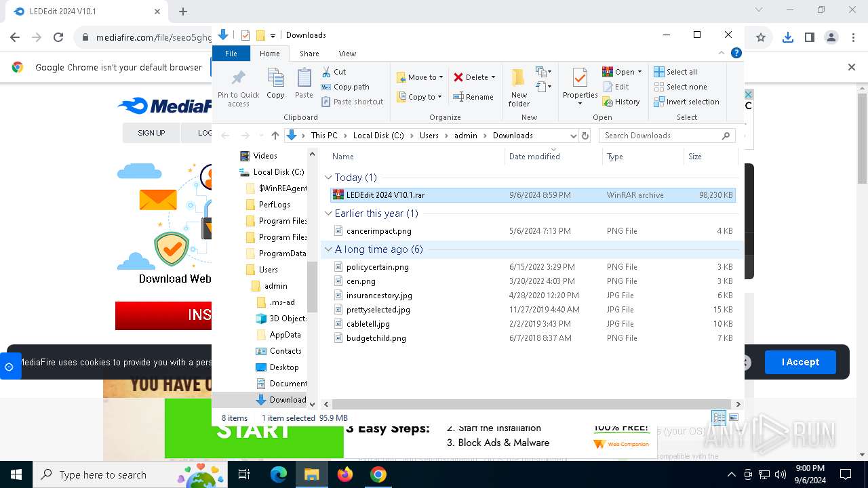The height and width of the screenshot is (488, 868).
Task: Select the LEDEdit 2024 V10.1.rar file
Action: coord(532,195)
